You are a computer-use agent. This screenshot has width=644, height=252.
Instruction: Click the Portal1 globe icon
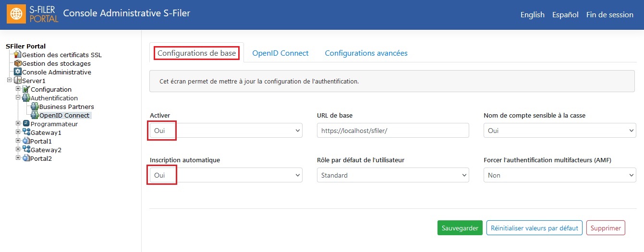coord(26,141)
